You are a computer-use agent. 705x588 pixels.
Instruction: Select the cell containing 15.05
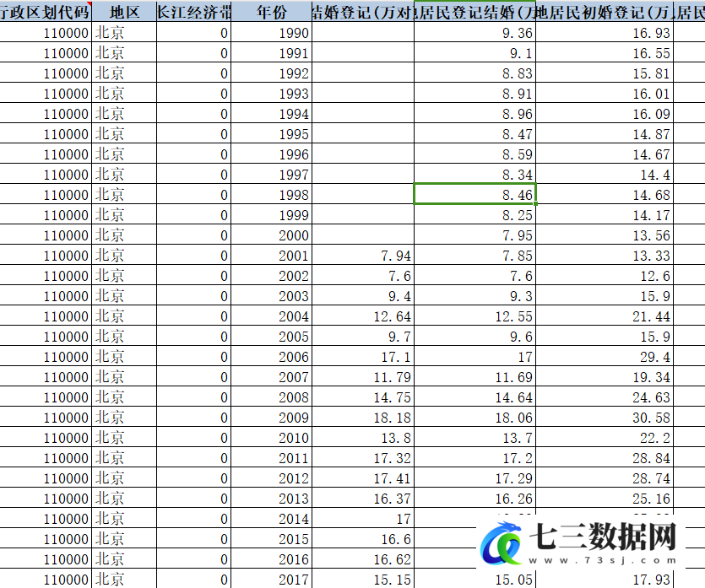coord(475,579)
